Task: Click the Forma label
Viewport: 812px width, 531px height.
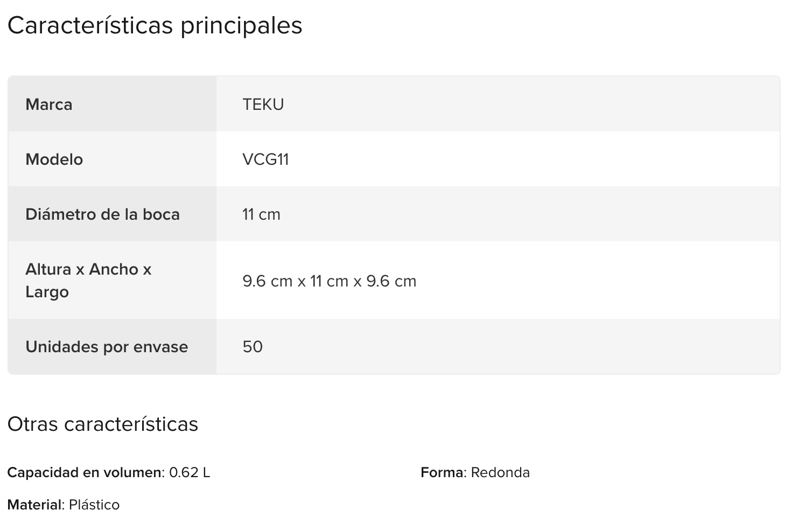Action: pyautogui.click(x=442, y=473)
